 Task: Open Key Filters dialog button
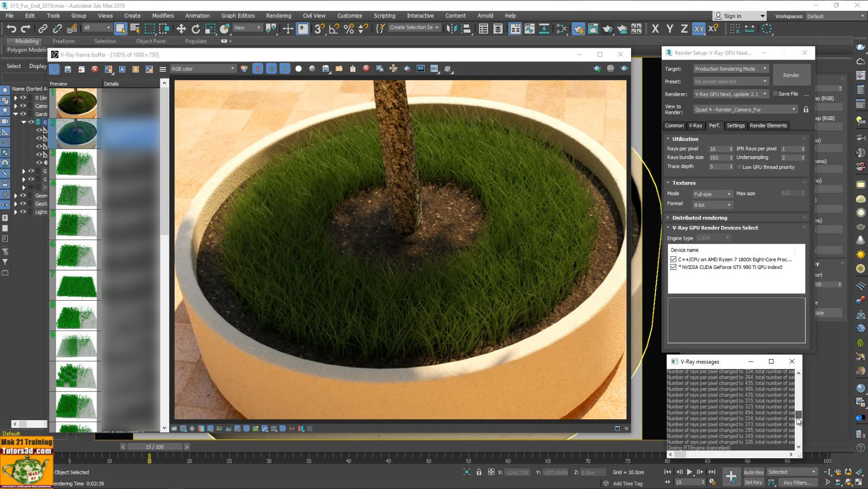pyautogui.click(x=798, y=482)
